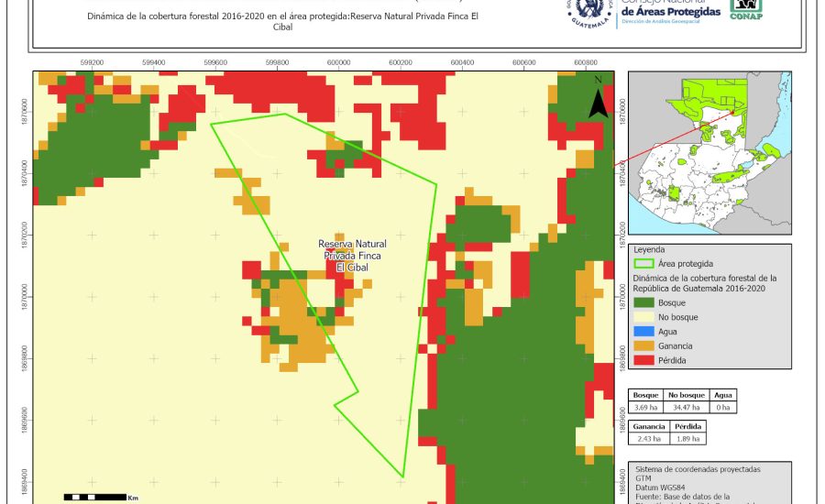
Task: Select the Agua 0 ha table cell
Action: click(x=723, y=406)
